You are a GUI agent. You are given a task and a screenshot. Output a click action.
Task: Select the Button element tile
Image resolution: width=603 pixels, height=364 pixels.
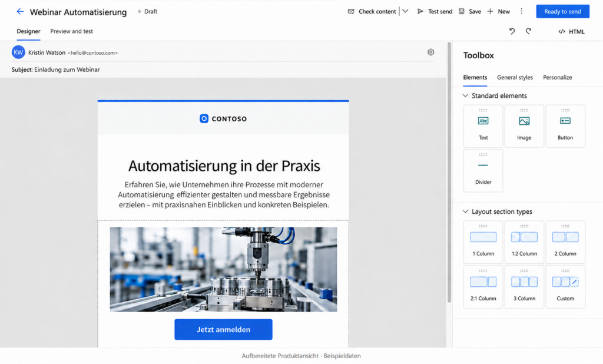click(x=565, y=126)
